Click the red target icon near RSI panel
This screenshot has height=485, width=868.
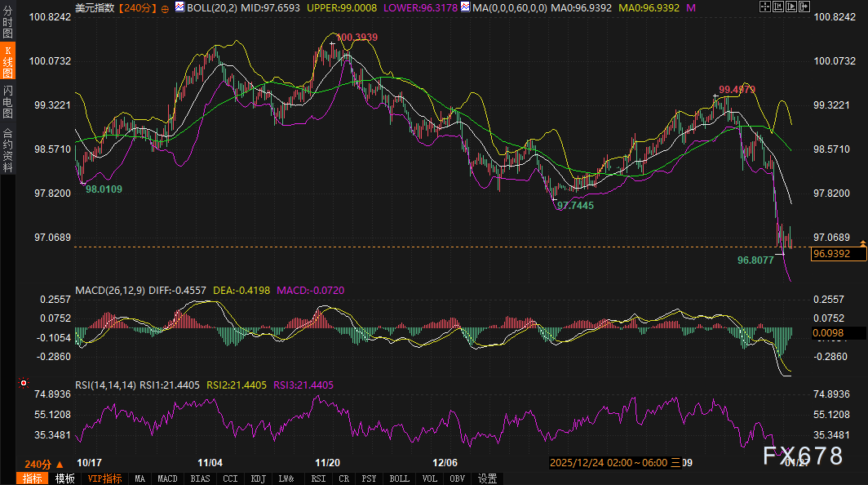click(x=24, y=382)
